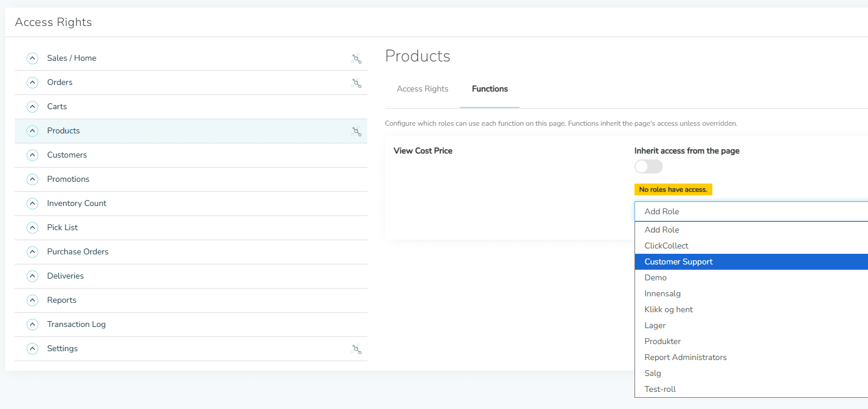This screenshot has height=409, width=868.
Task: Choose Demo role from the list
Action: pos(751,278)
